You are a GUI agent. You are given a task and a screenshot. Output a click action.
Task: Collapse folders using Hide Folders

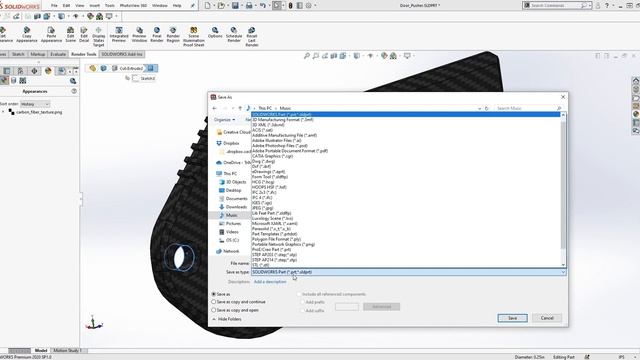point(227,319)
